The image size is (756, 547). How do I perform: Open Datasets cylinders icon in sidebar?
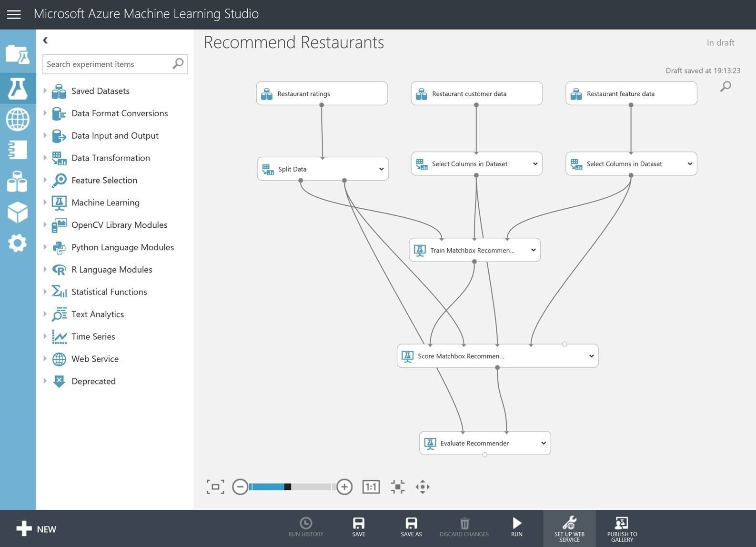[18, 182]
